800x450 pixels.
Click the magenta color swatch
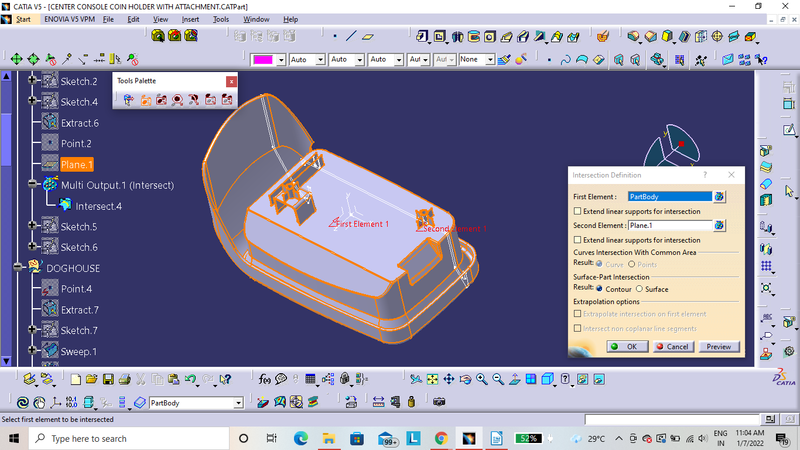tap(263, 60)
